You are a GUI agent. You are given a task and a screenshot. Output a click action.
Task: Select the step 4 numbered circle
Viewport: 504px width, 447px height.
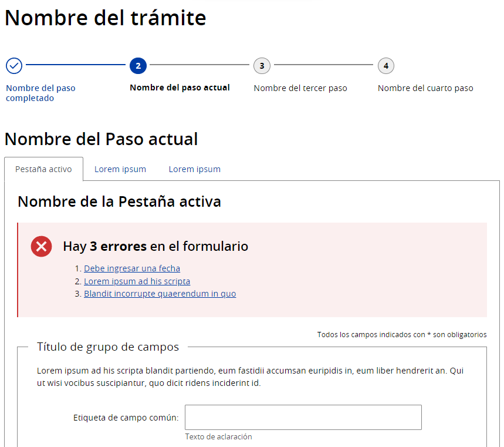click(385, 66)
